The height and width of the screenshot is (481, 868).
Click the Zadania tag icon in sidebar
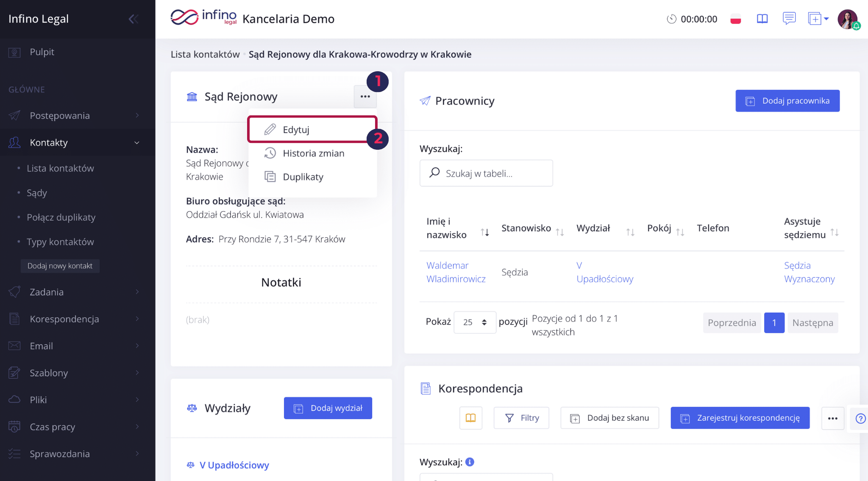[14, 292]
